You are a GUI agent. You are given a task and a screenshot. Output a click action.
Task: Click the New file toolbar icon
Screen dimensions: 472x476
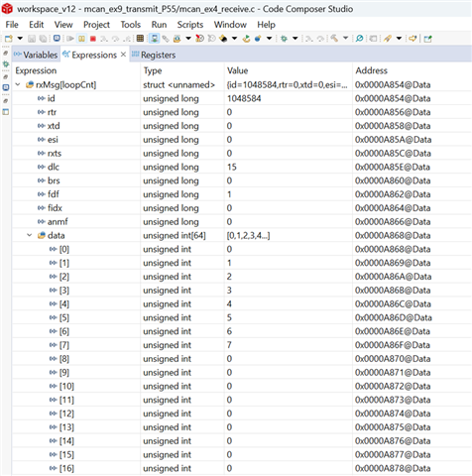click(9, 39)
